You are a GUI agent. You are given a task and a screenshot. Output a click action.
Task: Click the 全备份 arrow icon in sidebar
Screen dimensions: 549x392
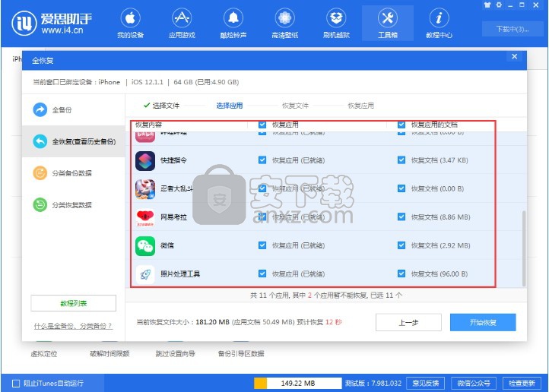(x=40, y=110)
